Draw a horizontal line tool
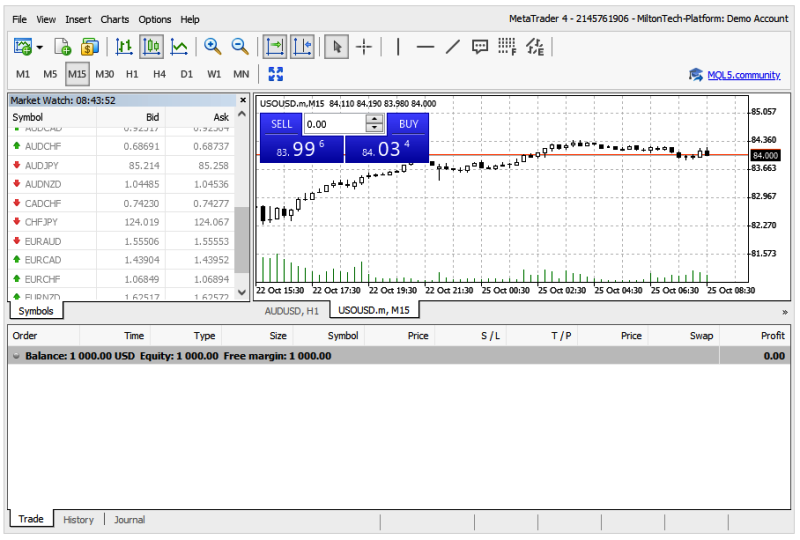The height and width of the screenshot is (540, 800). pyautogui.click(x=425, y=47)
